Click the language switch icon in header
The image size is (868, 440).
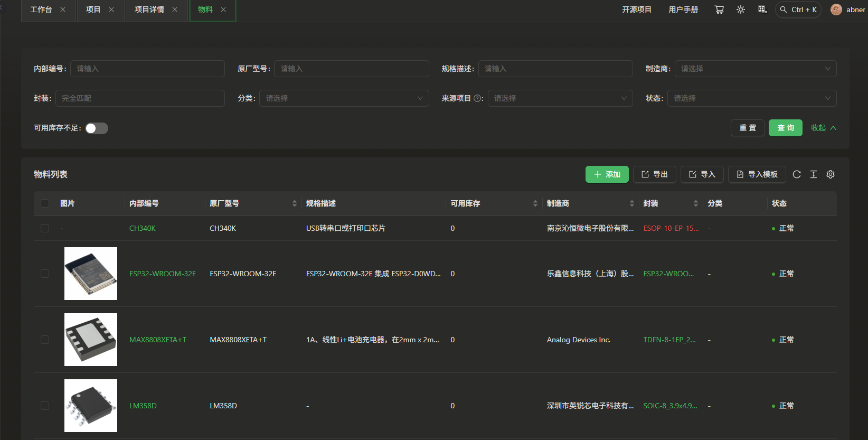(762, 10)
